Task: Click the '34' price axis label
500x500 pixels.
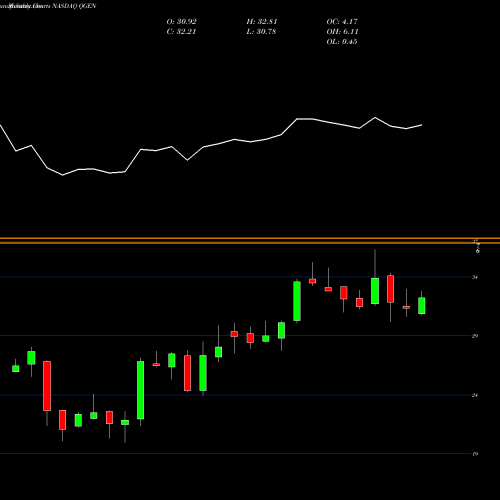Action: pos(475,277)
